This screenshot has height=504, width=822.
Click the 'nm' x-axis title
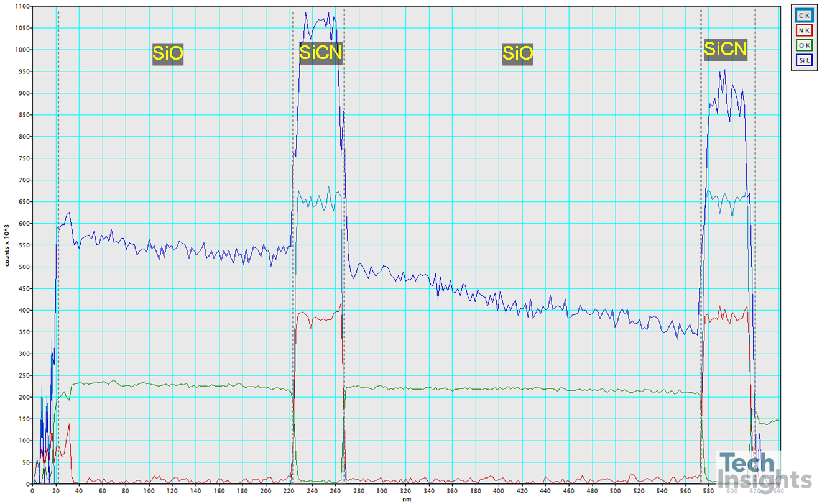[405, 498]
